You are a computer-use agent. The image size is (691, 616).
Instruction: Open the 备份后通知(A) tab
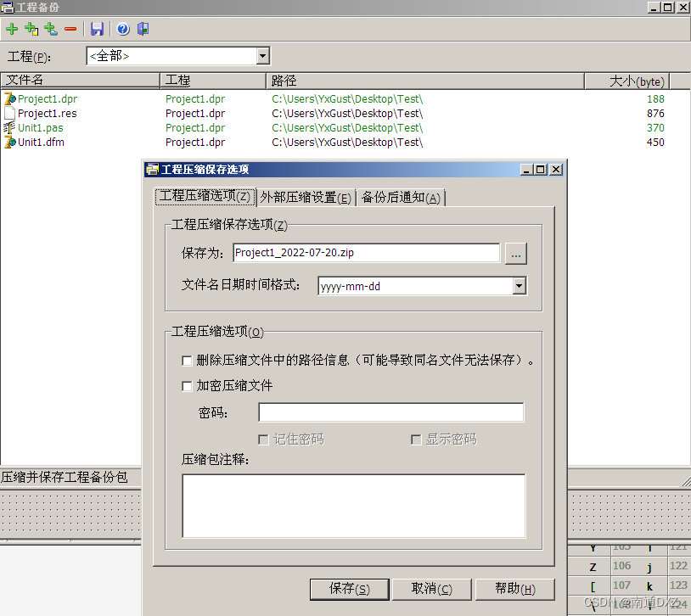point(401,198)
